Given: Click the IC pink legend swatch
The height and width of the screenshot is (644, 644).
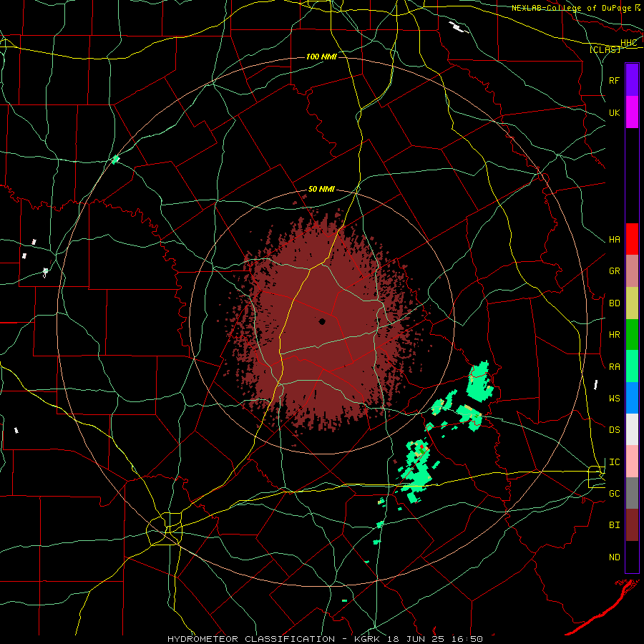Looking at the screenshot, I should click(632, 462).
